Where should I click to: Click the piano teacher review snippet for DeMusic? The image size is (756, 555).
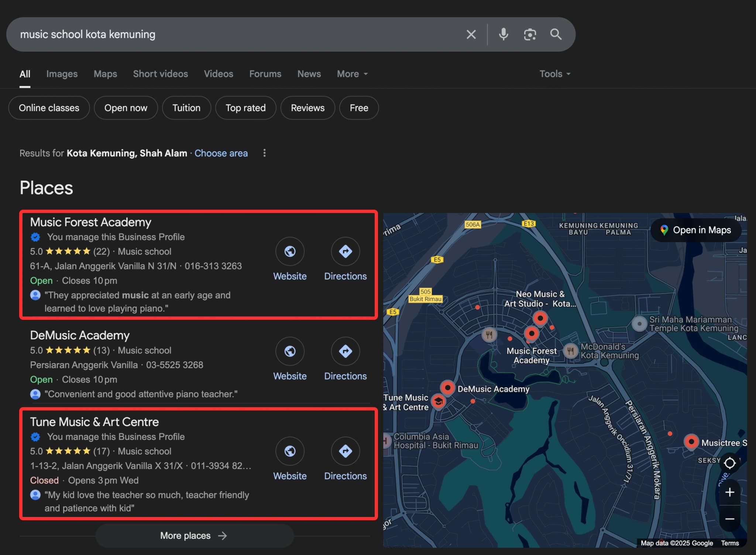[141, 394]
